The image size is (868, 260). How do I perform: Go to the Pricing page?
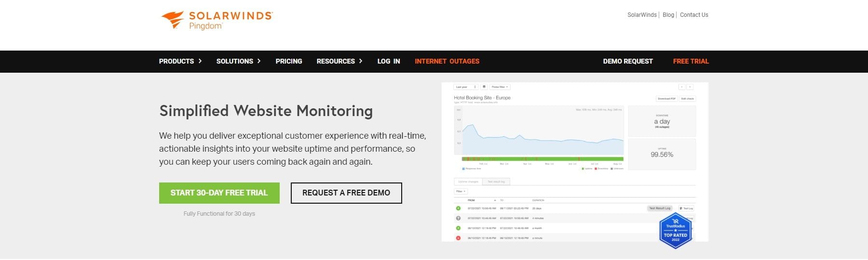(289, 61)
